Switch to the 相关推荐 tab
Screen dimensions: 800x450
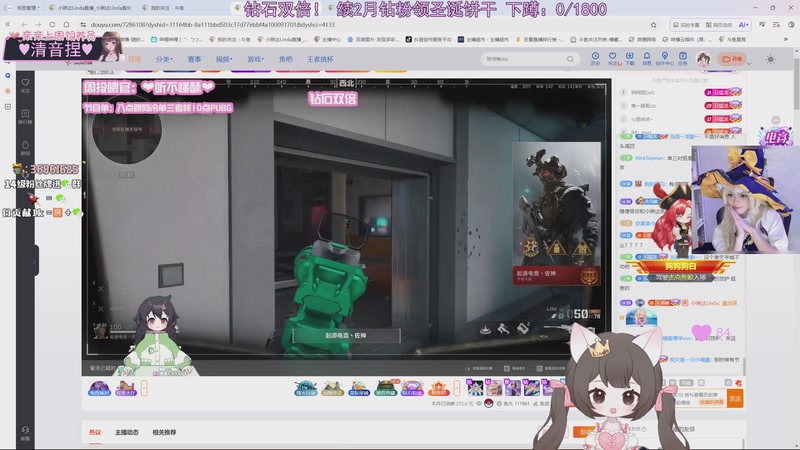(x=164, y=432)
